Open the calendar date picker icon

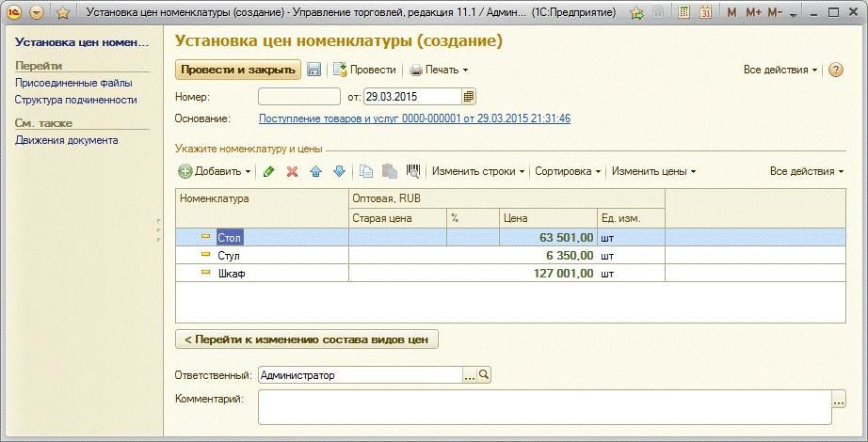pyautogui.click(x=469, y=96)
